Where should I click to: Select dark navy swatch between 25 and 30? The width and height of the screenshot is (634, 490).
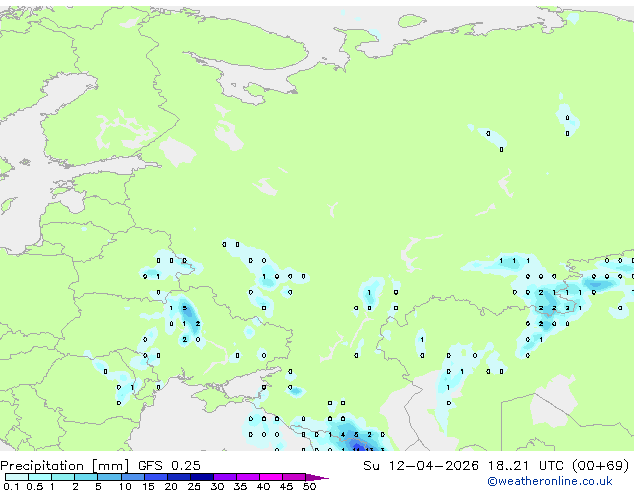202,477
